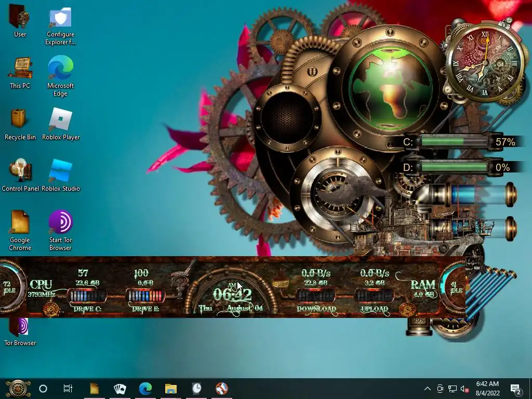This screenshot has height=399, width=532.
Task: Select the Tor Browser folder icon
Action: click(20, 332)
